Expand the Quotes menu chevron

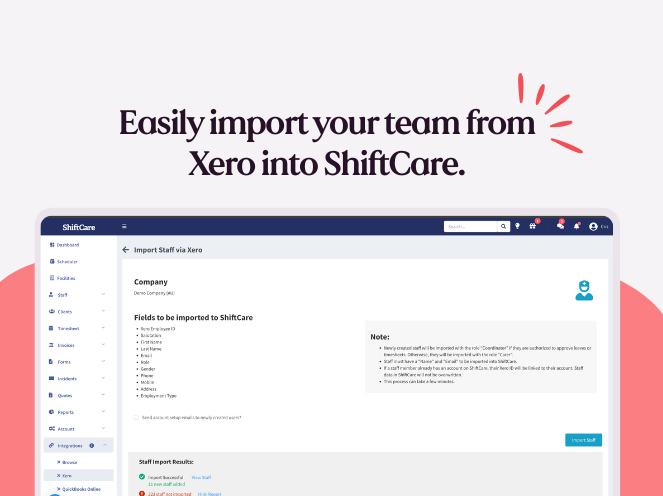pos(103,395)
